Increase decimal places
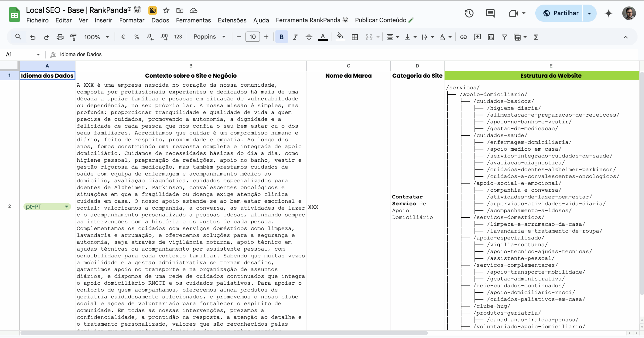Screen dimensions: 644x338 (x=164, y=37)
